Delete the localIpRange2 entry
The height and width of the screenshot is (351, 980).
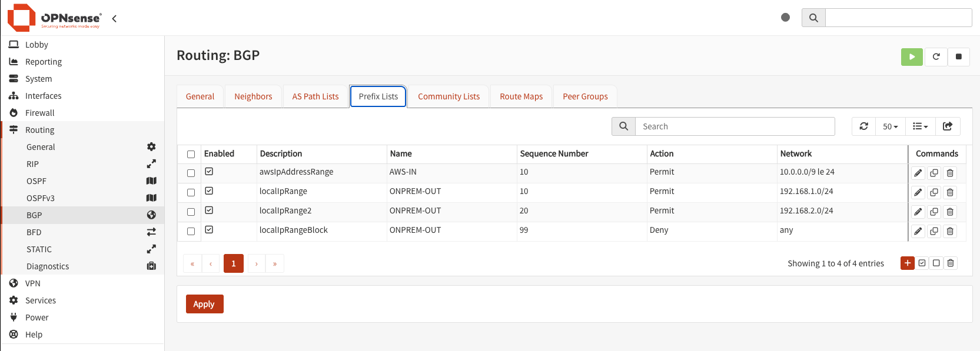click(x=950, y=212)
